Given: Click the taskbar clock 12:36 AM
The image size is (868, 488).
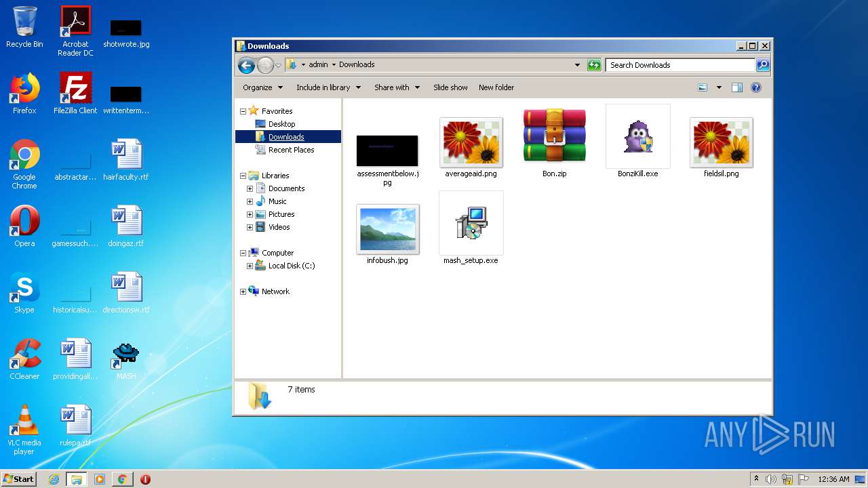Looking at the screenshot, I should click(833, 479).
